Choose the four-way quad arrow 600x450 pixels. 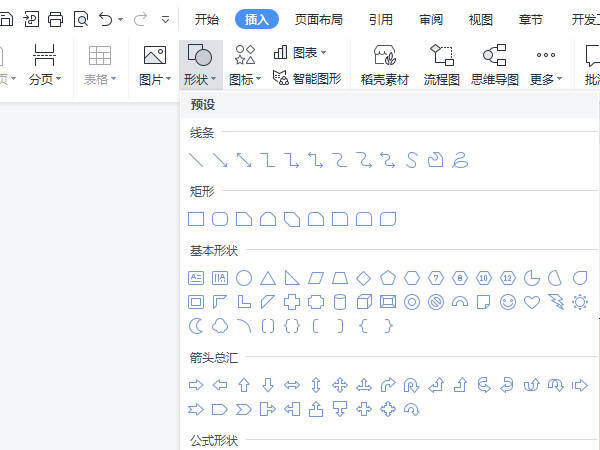pyautogui.click(x=340, y=385)
